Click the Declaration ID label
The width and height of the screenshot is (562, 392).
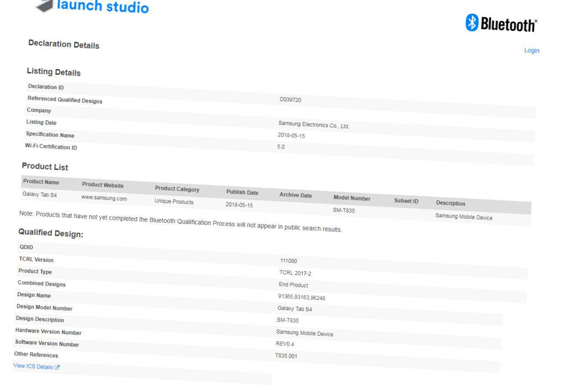46,87
